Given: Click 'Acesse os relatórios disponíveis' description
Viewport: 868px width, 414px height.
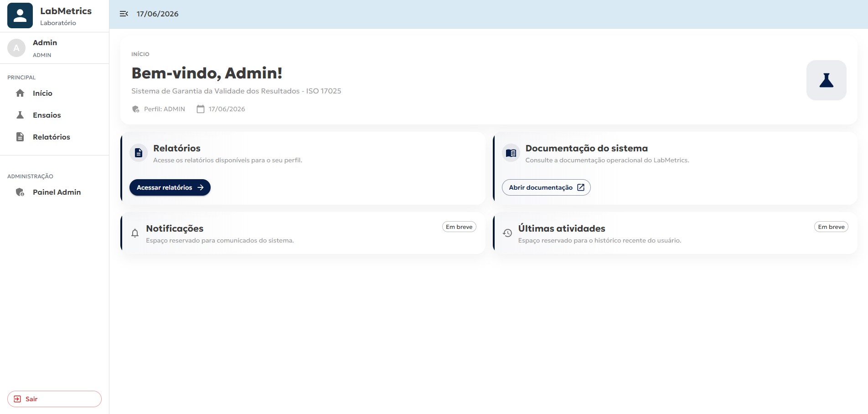Looking at the screenshot, I should (x=227, y=160).
